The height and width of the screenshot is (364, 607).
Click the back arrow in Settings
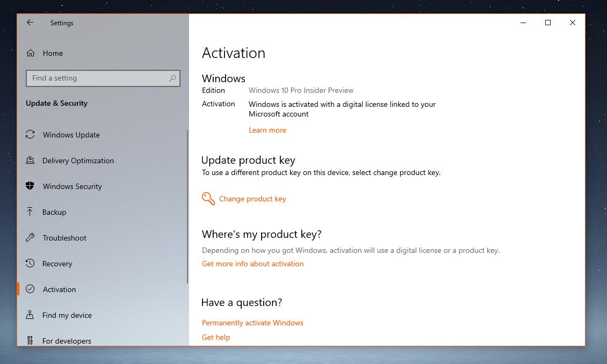click(x=30, y=23)
